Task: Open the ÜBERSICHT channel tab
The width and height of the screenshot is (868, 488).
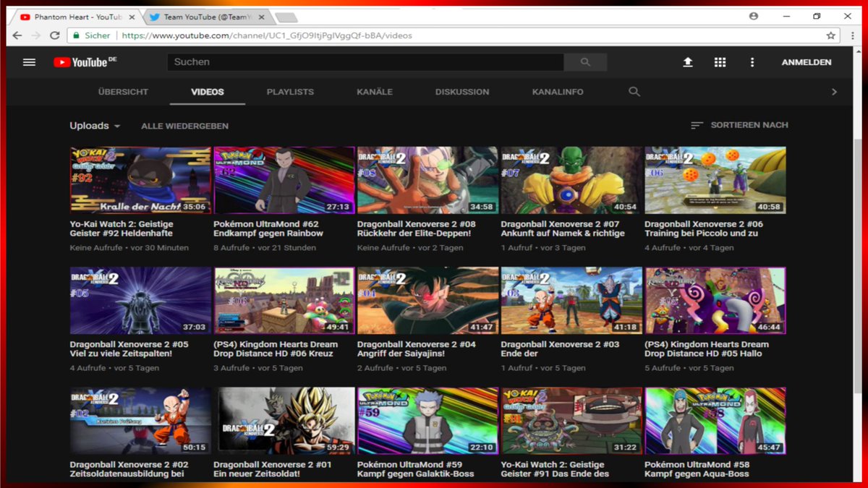Action: point(123,92)
